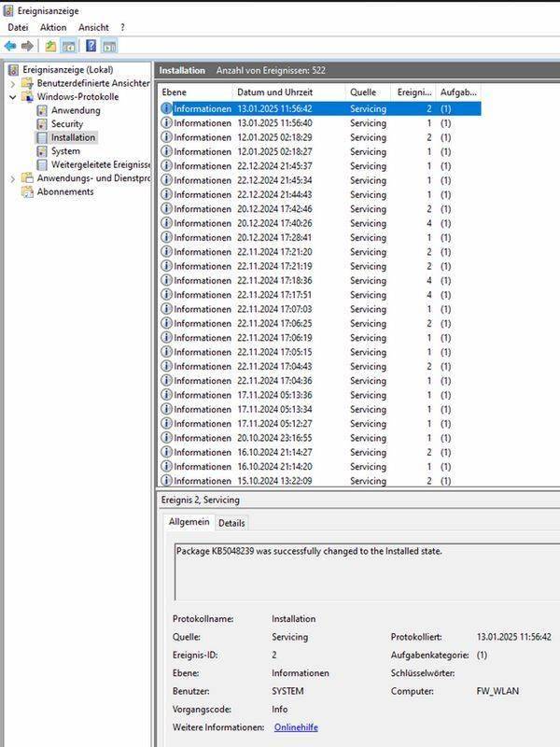Expand the Anwendungs- und Dienstprotokolle node
The width and height of the screenshot is (560, 747).
coord(13,178)
